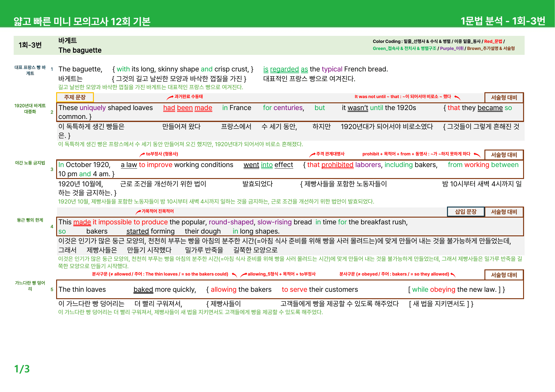
Task: Click 'Red_문법' in the color legend
Action: (493, 41)
